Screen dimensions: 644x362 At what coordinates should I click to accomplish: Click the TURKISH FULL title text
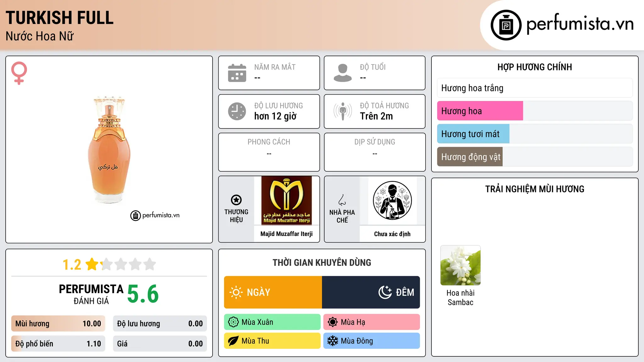pos(60,18)
